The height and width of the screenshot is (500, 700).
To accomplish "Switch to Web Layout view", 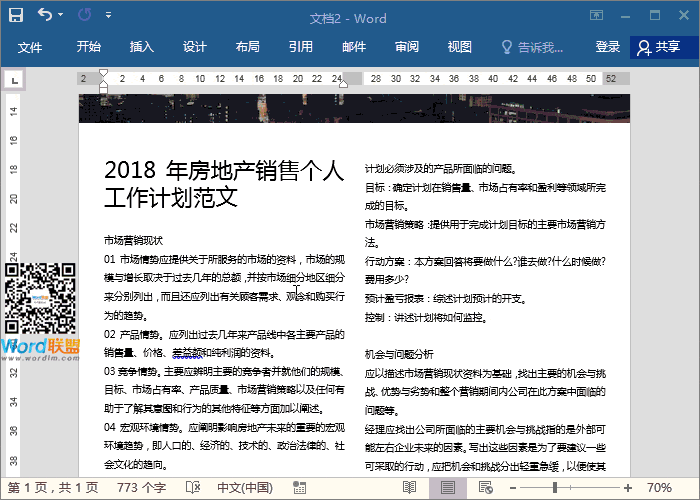I will click(486, 487).
